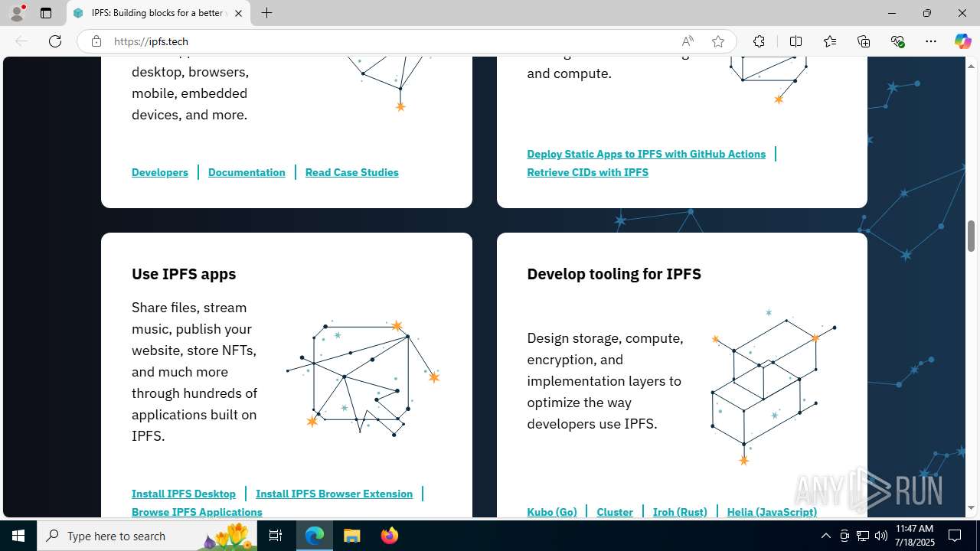Add page to favorites star icon
This screenshot has height=551, width=980.
[x=718, y=41]
